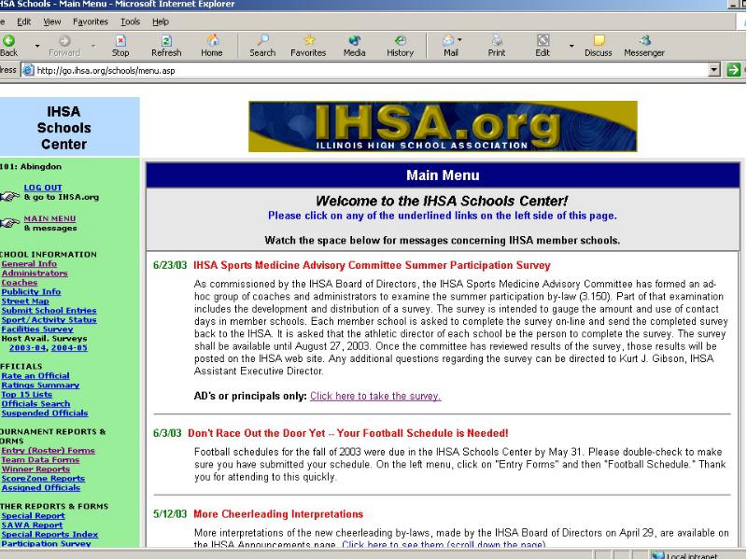Open the 2004-05 host survey link
Screen dimensions: 747x560
(69, 348)
